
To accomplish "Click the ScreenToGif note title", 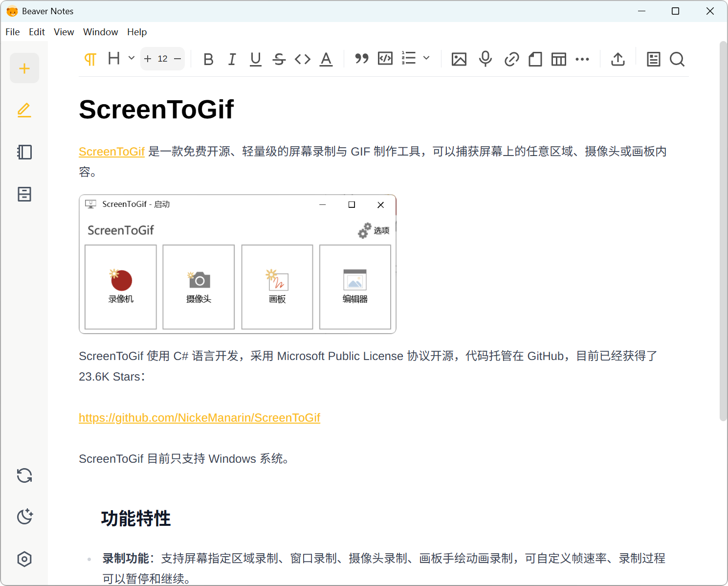I will point(156,109).
